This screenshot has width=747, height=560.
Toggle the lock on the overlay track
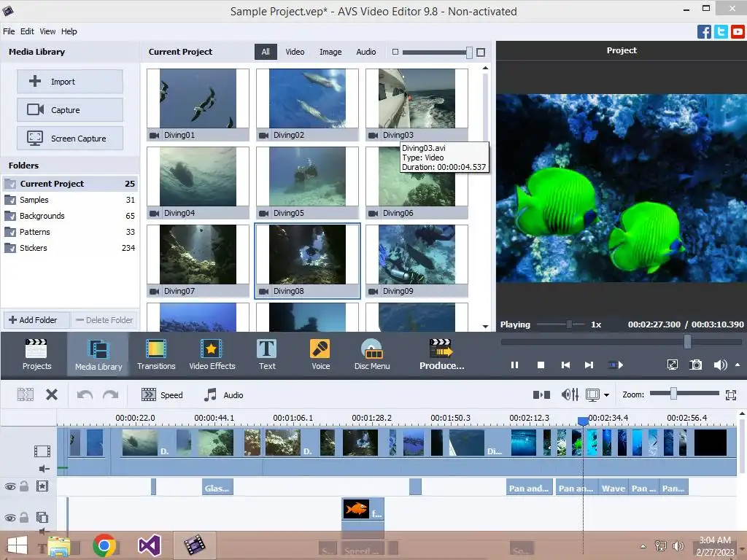(24, 517)
